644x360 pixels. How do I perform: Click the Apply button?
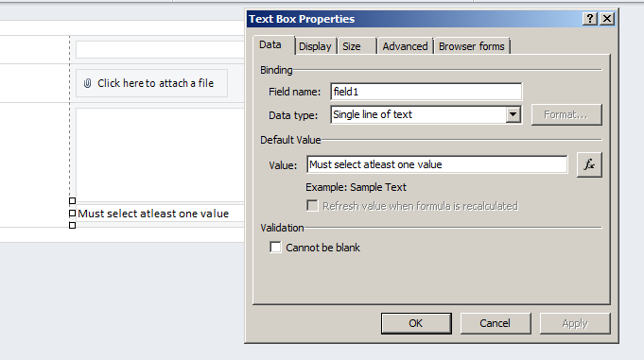tap(575, 323)
